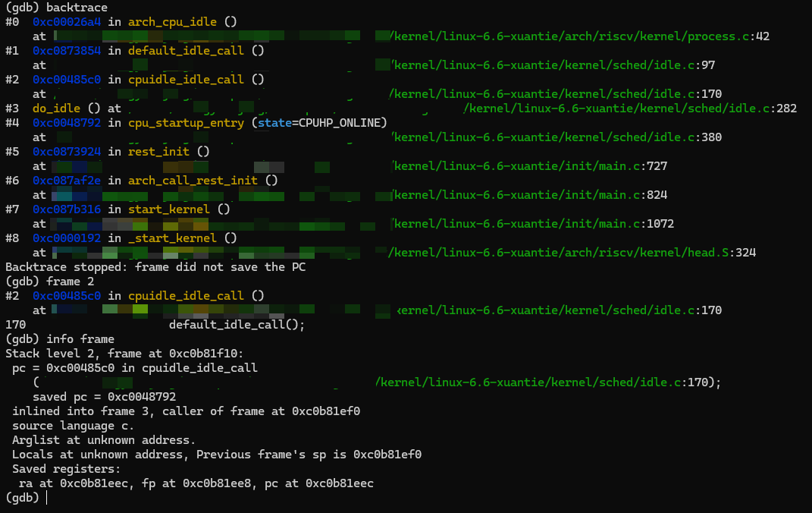
Task: Open the main.c:1072 source path
Action: point(531,224)
